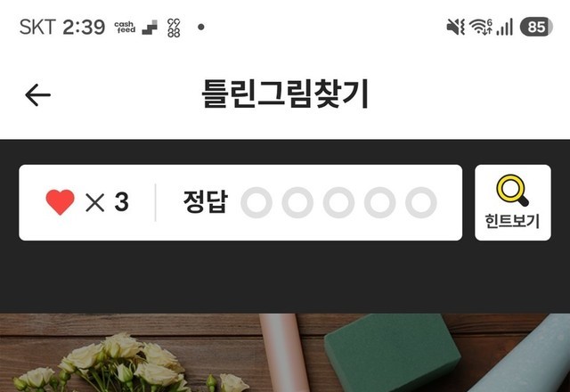Open the 힌트보기 hint magnifier
This screenshot has height=392, width=570.
click(513, 202)
